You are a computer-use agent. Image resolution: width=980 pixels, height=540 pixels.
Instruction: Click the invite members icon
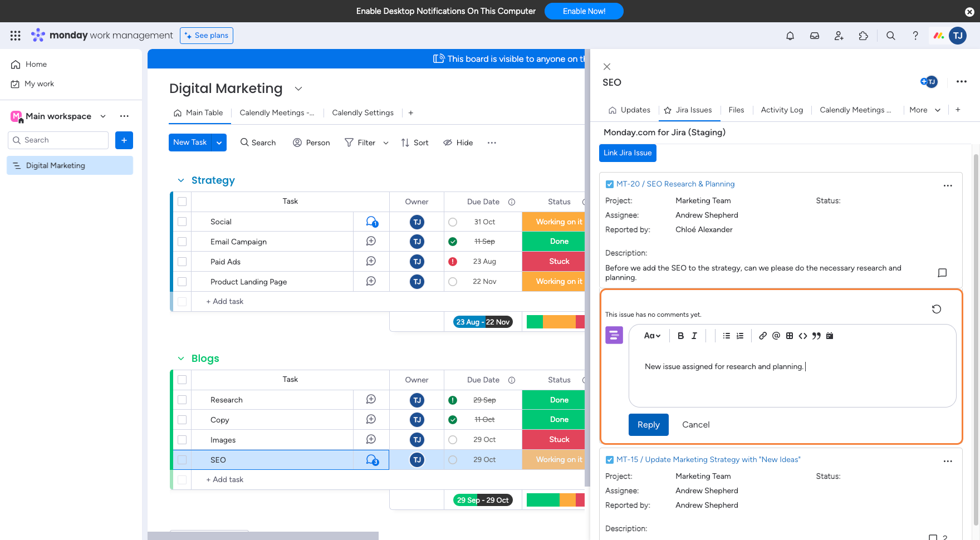click(839, 36)
